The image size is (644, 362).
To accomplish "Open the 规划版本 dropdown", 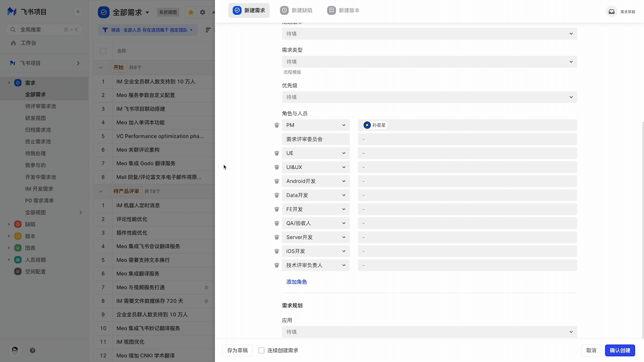I will [x=429, y=34].
